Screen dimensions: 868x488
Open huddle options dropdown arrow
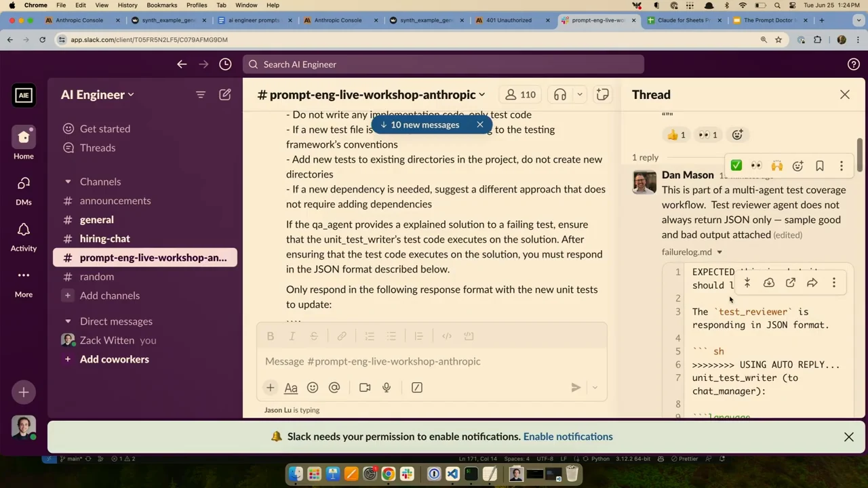580,95
